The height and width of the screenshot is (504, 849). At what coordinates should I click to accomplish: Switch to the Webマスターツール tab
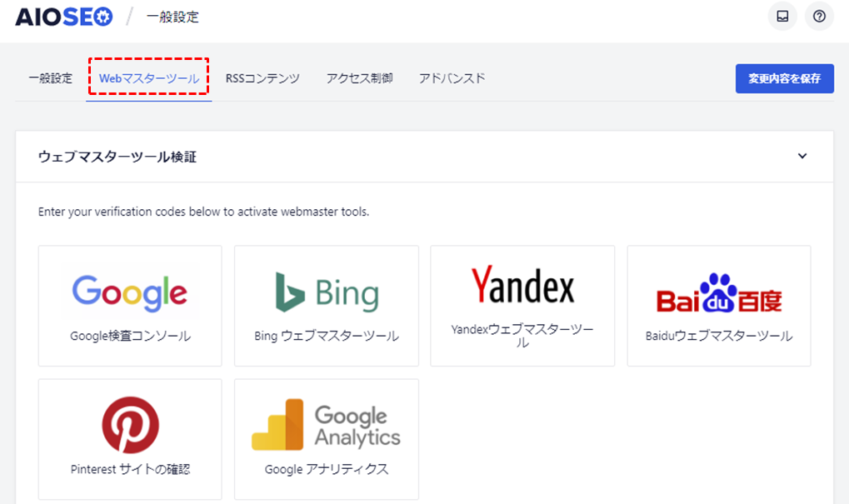(x=149, y=78)
